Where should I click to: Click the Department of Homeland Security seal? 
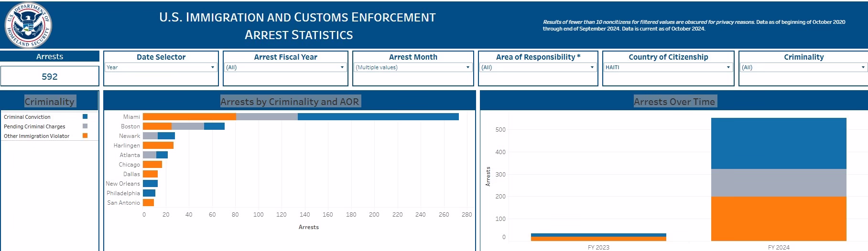click(28, 25)
